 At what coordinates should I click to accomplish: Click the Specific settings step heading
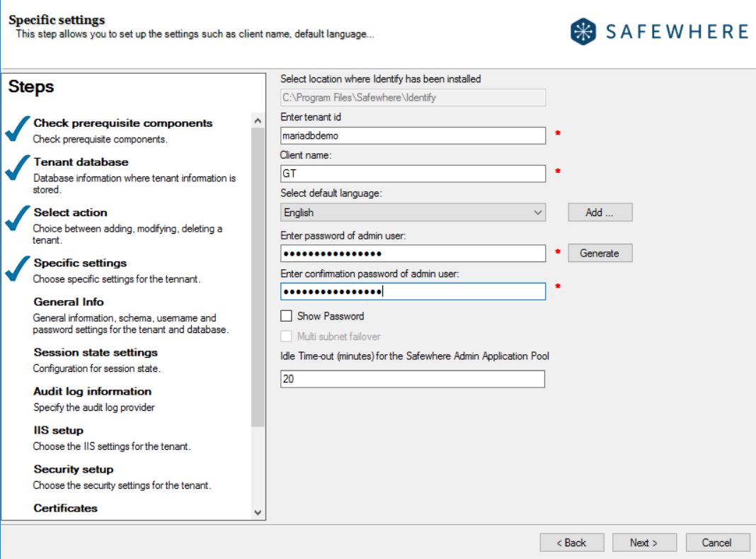(x=80, y=263)
